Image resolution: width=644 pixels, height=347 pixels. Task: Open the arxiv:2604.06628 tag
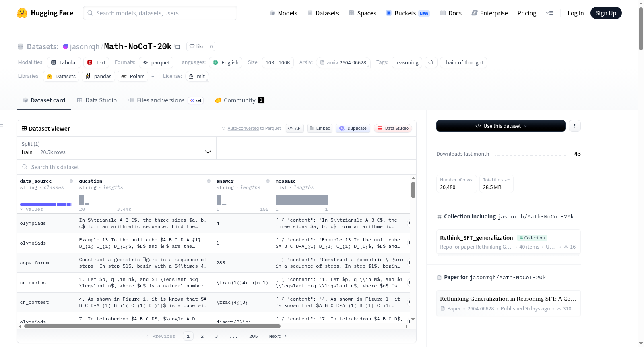(343, 62)
